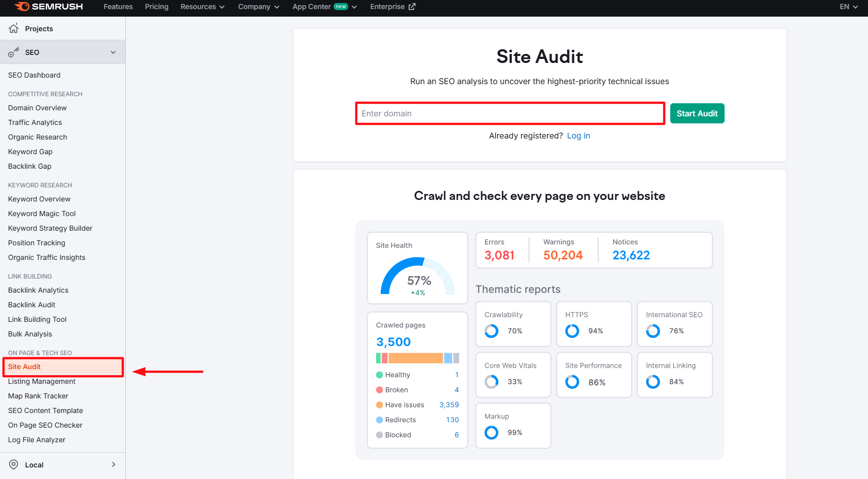Viewport: 868px width, 479px height.
Task: Click the Projects home icon
Action: point(14,28)
